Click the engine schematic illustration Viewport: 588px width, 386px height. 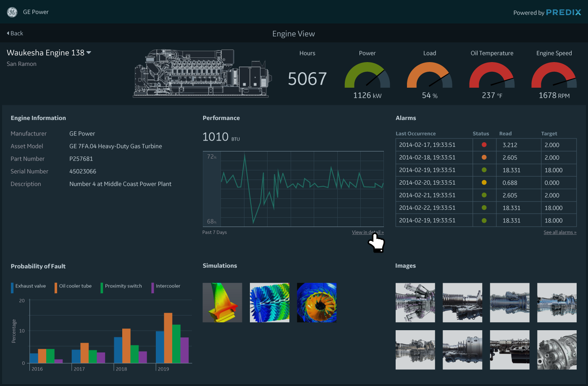(202, 73)
